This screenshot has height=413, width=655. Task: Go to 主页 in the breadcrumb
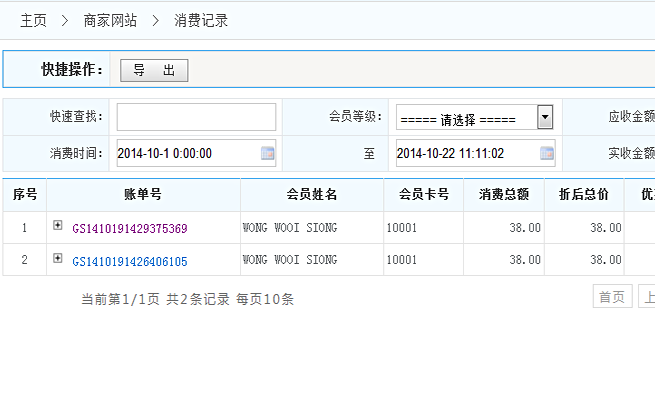pos(33,20)
